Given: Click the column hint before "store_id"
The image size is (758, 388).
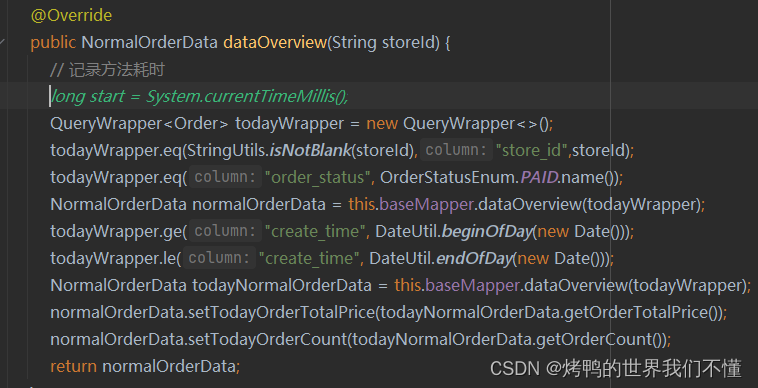Looking at the screenshot, I should click(x=456, y=150).
